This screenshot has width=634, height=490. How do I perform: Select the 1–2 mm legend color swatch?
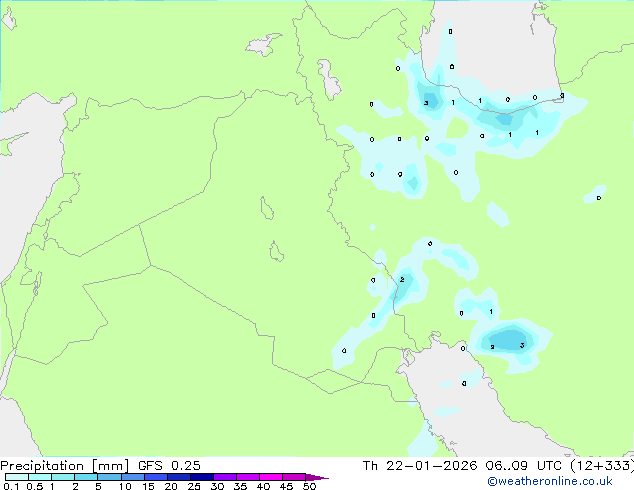click(x=63, y=477)
